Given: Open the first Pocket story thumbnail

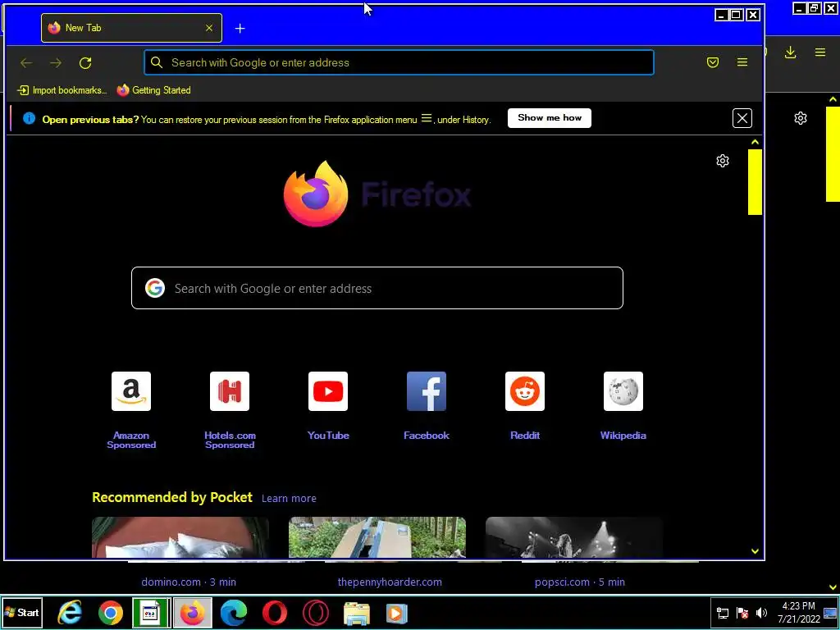Looking at the screenshot, I should 180,537.
